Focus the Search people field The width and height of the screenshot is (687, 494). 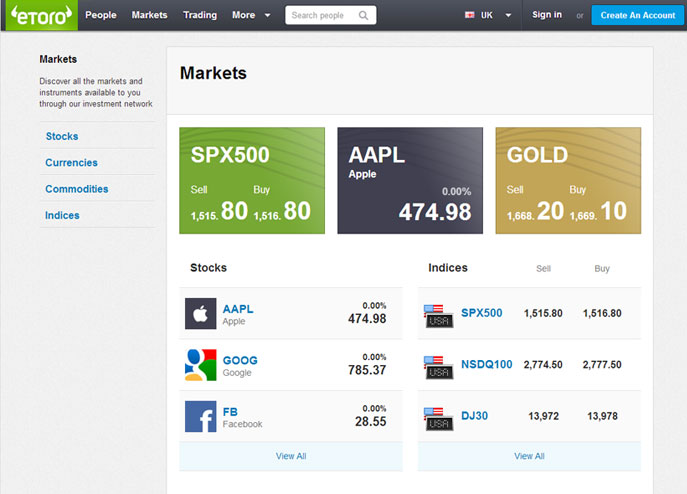tap(331, 15)
